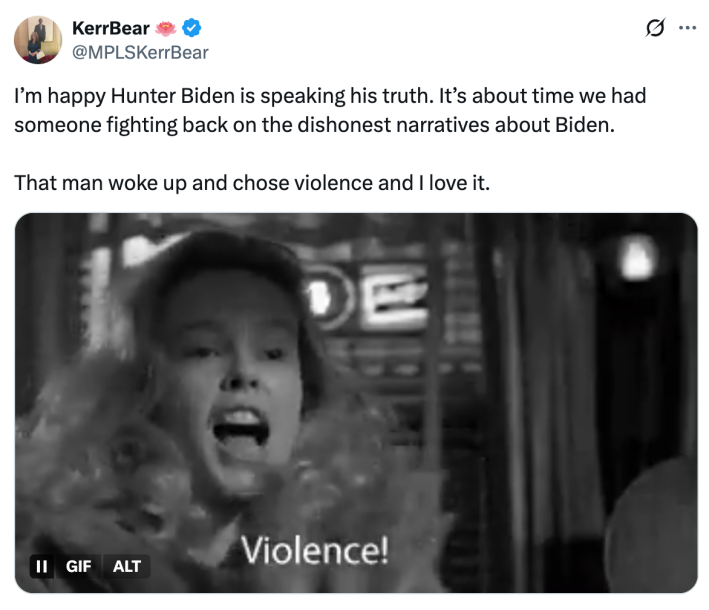Click the "Violence!" caption in the GIF

tap(316, 550)
